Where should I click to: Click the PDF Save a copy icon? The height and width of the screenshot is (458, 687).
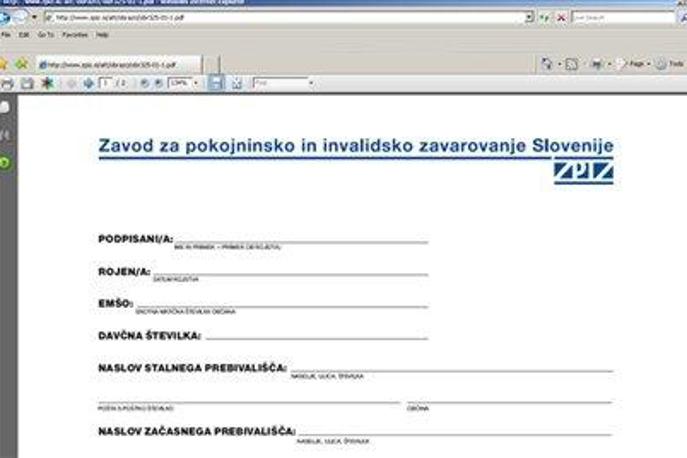[x=27, y=83]
